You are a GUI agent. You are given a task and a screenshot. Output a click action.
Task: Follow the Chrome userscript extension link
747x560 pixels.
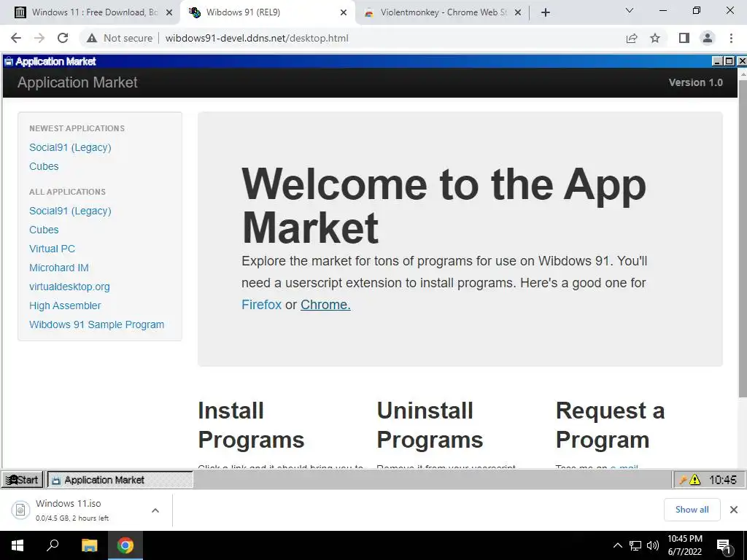[x=325, y=305]
